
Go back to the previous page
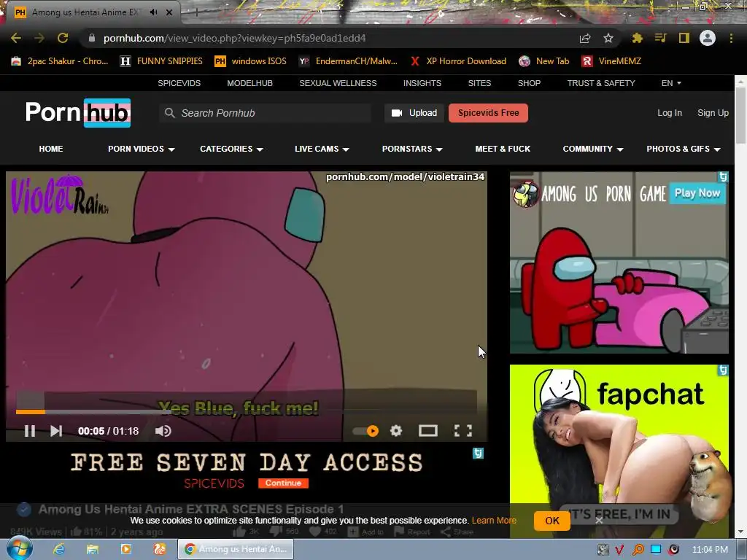(x=16, y=38)
